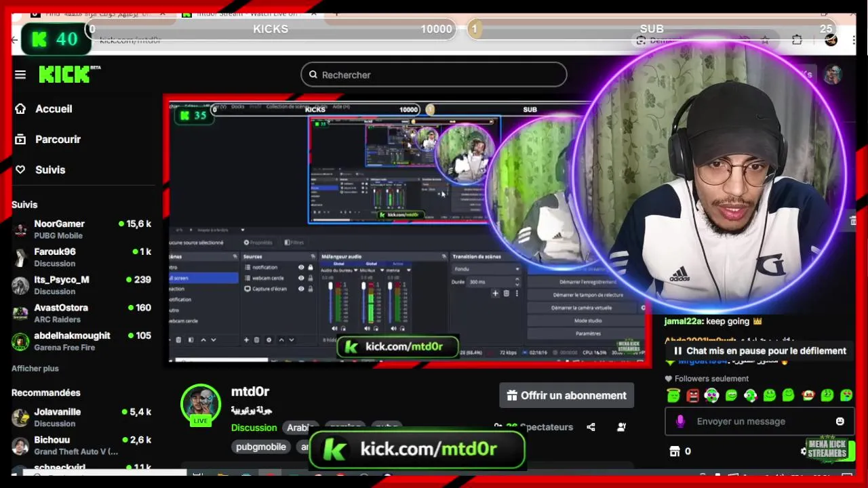Viewport: 868px width, 488px height.
Task: Click the Discussion category link under mtd0r
Action: (x=254, y=428)
